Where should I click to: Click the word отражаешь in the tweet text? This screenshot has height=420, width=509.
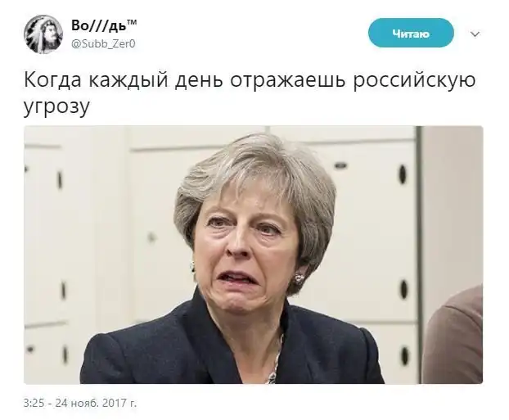(x=287, y=80)
